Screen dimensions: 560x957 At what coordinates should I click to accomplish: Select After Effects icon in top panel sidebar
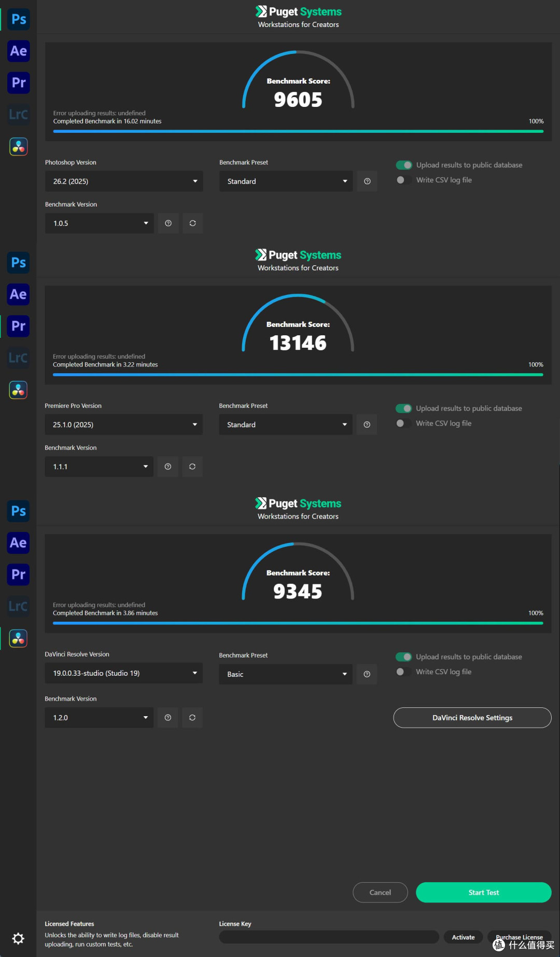point(19,51)
